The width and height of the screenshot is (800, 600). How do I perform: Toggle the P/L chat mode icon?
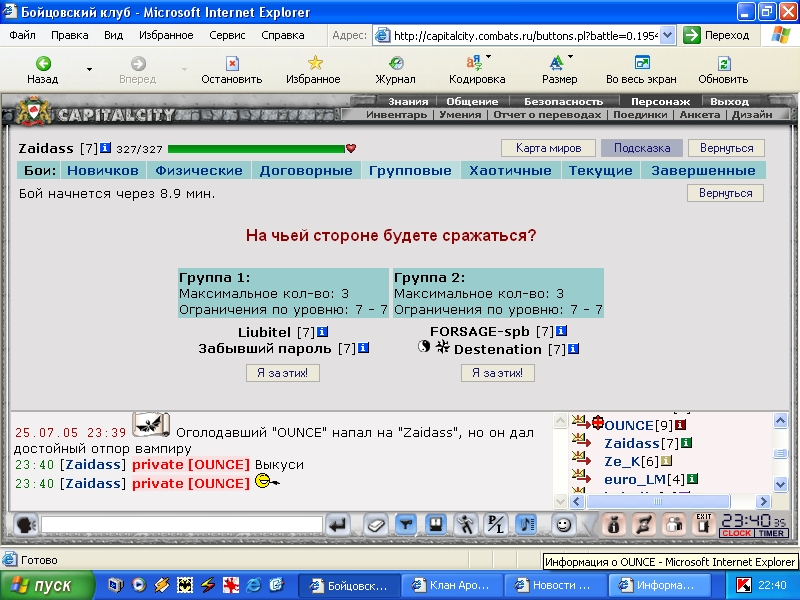[495, 524]
